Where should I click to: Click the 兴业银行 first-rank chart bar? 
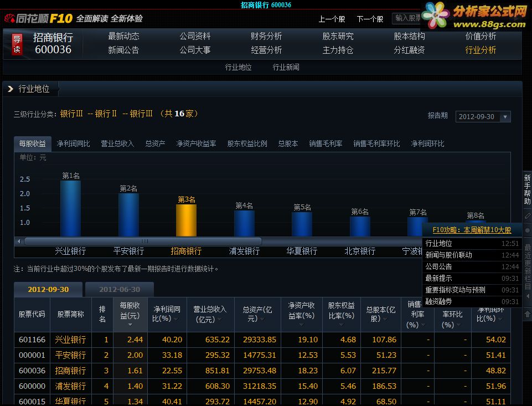[x=70, y=208]
